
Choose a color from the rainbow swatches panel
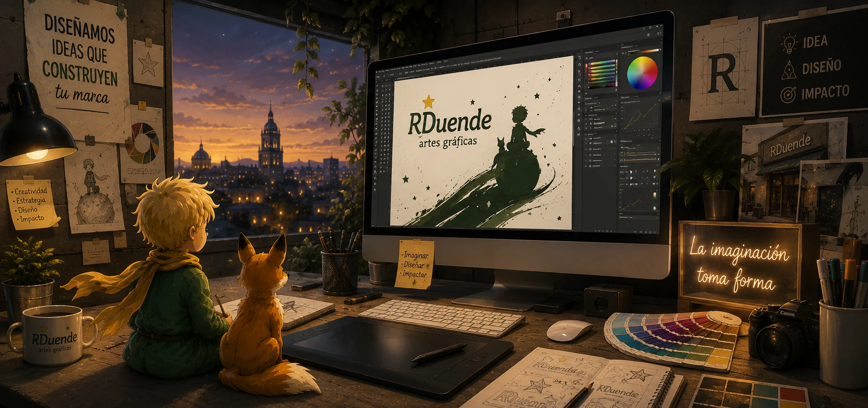point(602,74)
